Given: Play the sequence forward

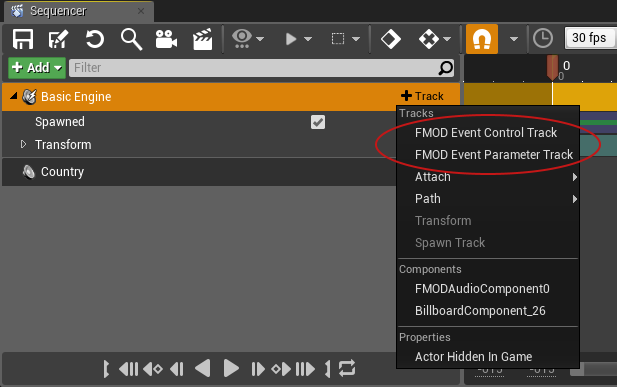Looking at the screenshot, I should tap(231, 369).
